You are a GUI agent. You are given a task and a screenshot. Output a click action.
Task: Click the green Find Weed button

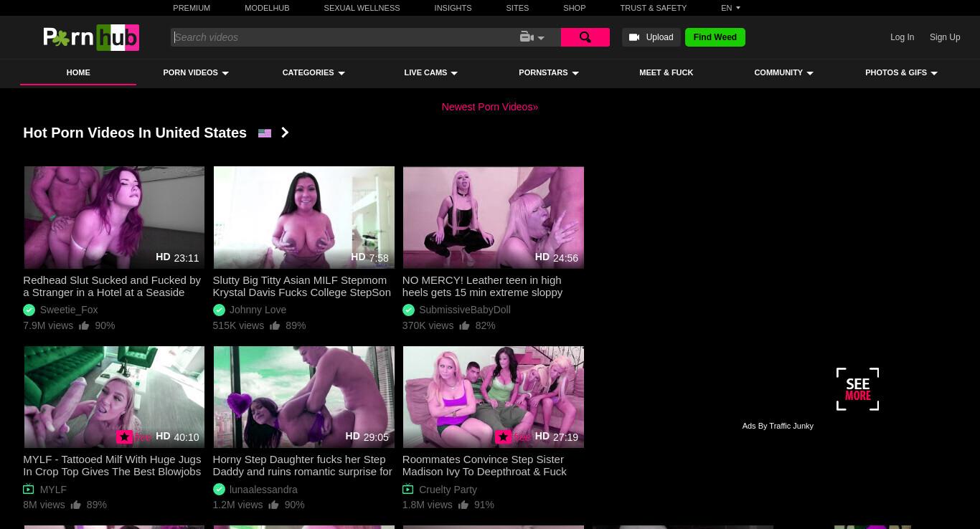click(715, 37)
